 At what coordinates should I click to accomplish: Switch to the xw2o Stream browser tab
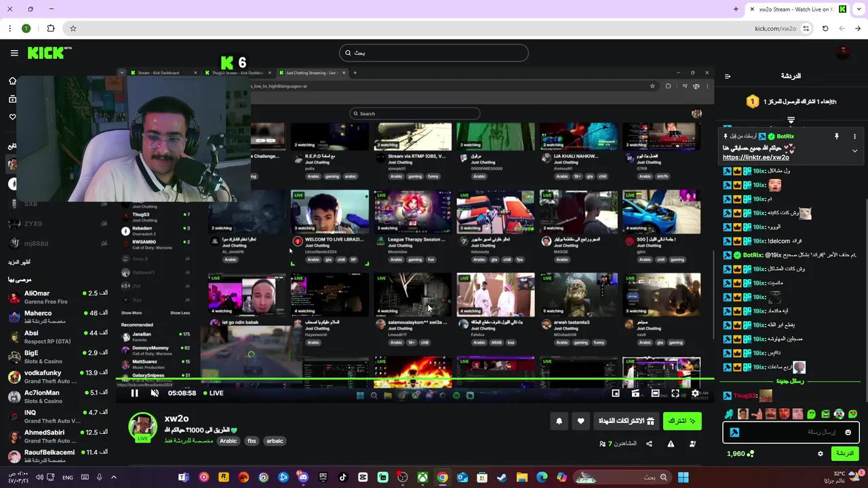(x=797, y=9)
